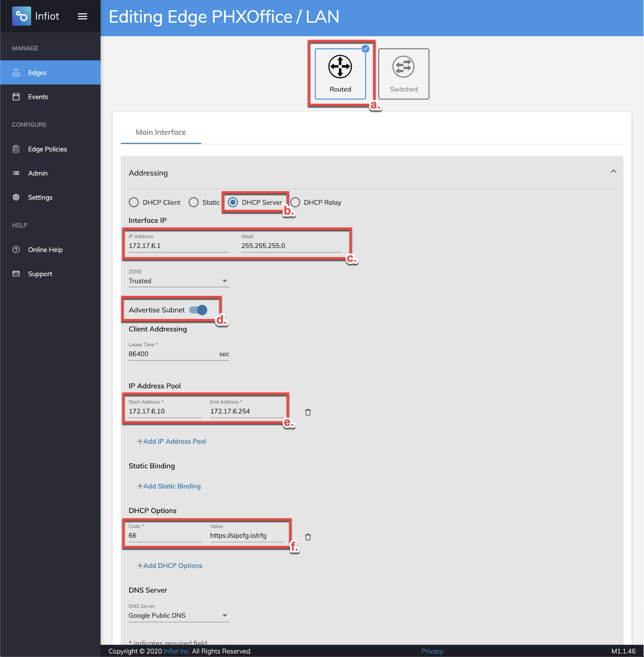Click the Admin list icon
This screenshot has height=657, width=644.
(16, 173)
